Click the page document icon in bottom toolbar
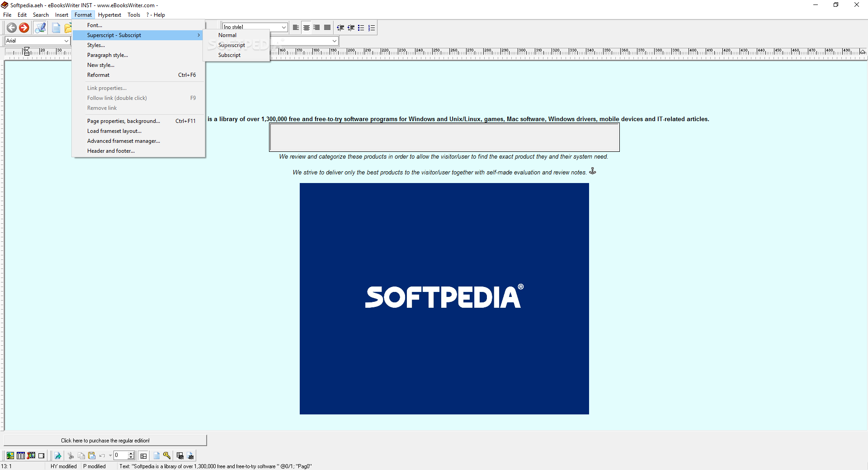 pyautogui.click(x=156, y=456)
